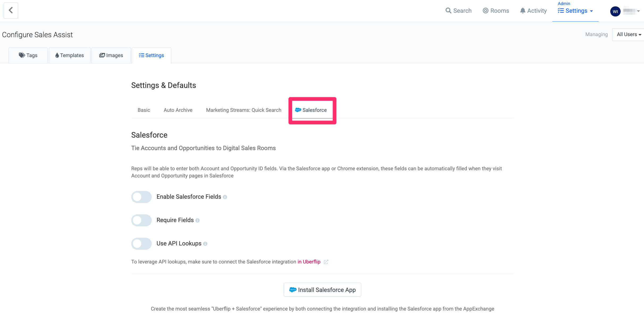Click the WI user avatar

coord(615,11)
